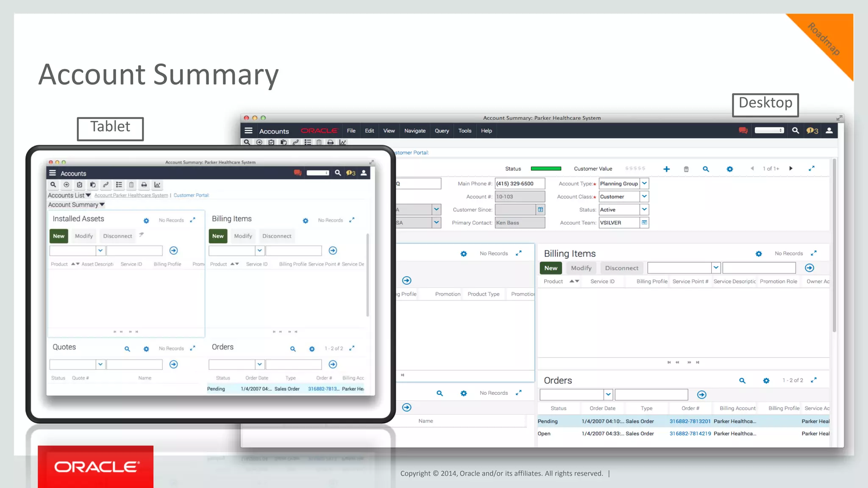The image size is (868, 488).
Task: Select Pending order row in desktop Orders
Action: pyautogui.click(x=683, y=421)
